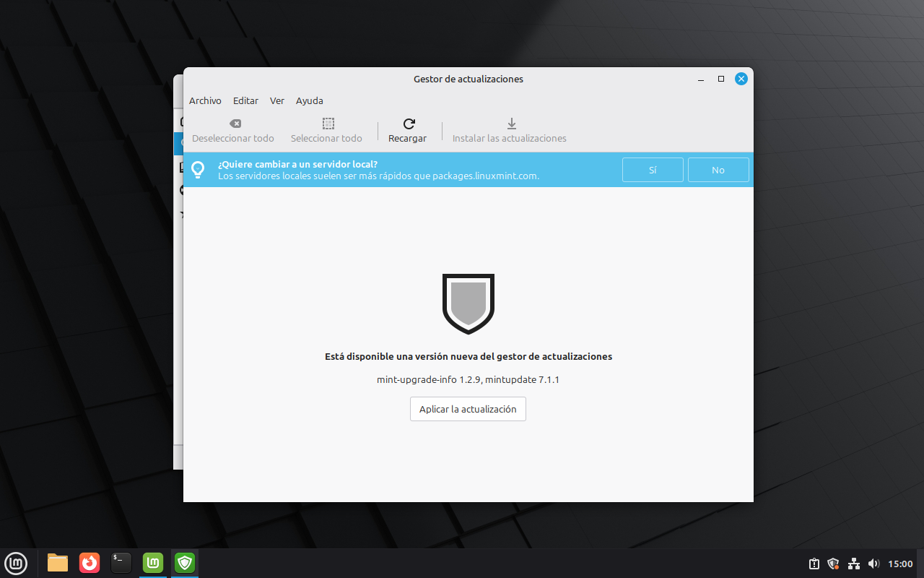Click the Recargar refresh icon
924x578 pixels.
409,124
